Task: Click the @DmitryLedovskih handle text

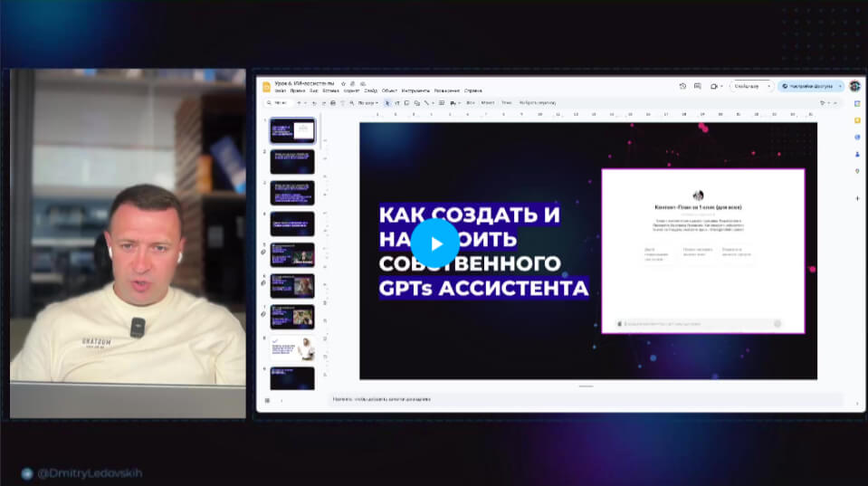Action: [x=90, y=473]
